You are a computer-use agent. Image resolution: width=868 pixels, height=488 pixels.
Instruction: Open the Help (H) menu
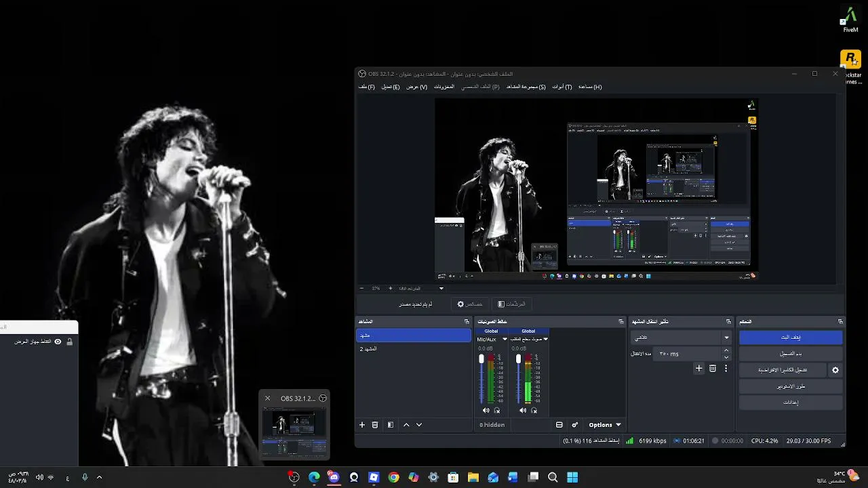tap(590, 87)
